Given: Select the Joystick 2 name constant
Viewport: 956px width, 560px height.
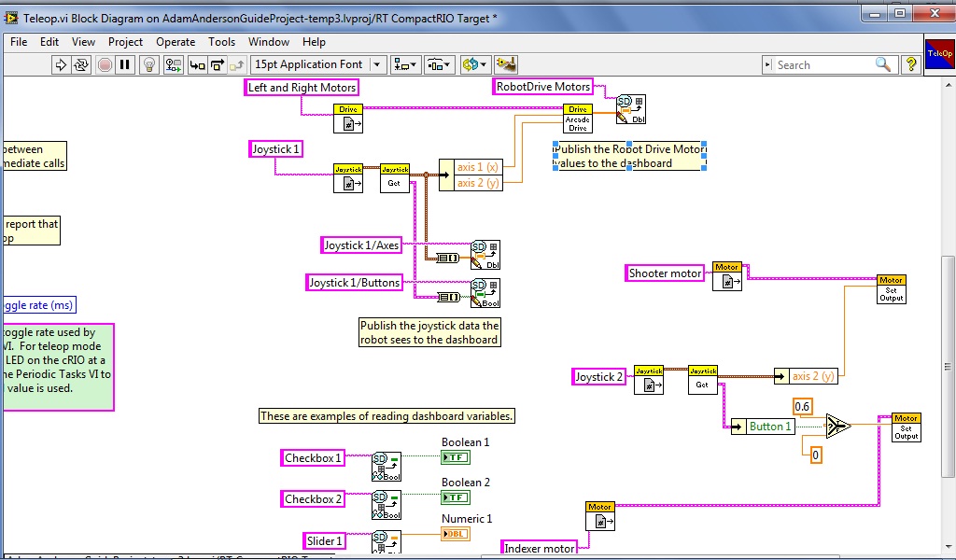Looking at the screenshot, I should [x=599, y=376].
